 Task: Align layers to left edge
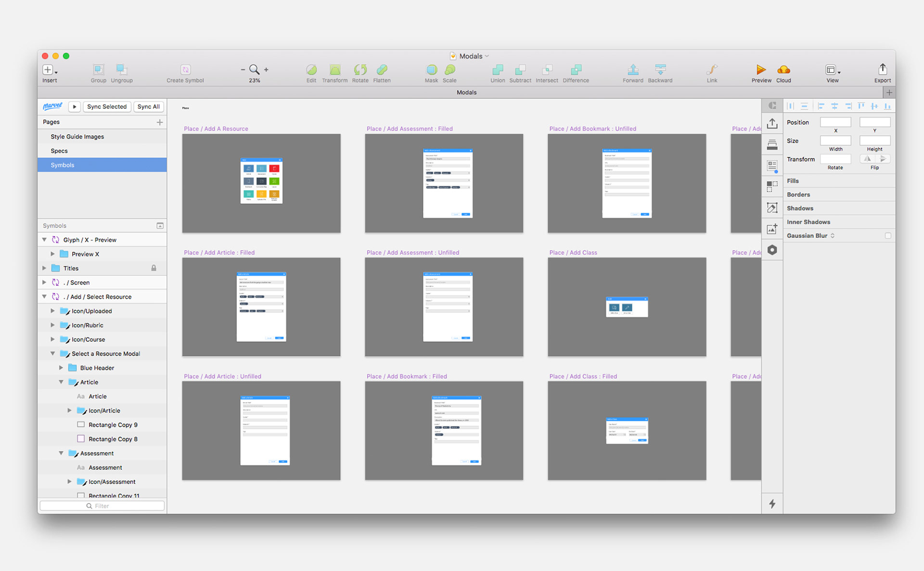coord(821,106)
